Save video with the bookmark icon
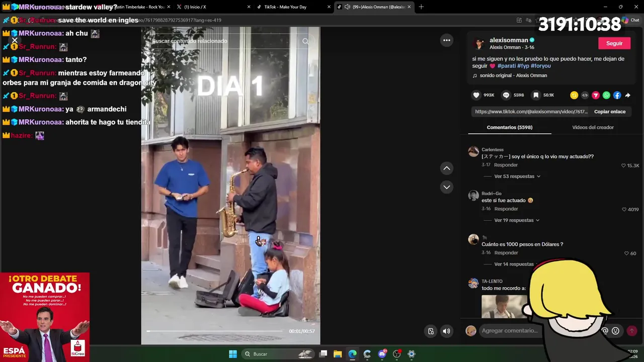This screenshot has width=644, height=362. 536,95
